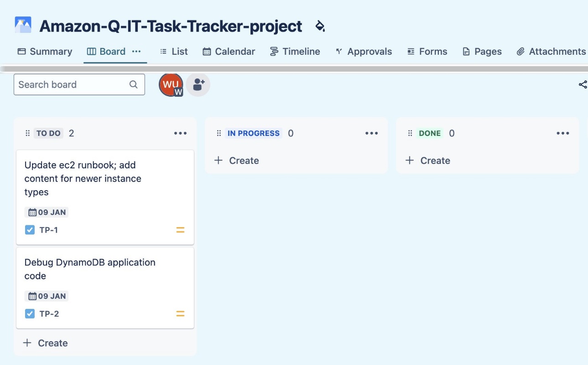
Task: Click the TP-1 task type checkbox icon
Action: click(x=30, y=230)
